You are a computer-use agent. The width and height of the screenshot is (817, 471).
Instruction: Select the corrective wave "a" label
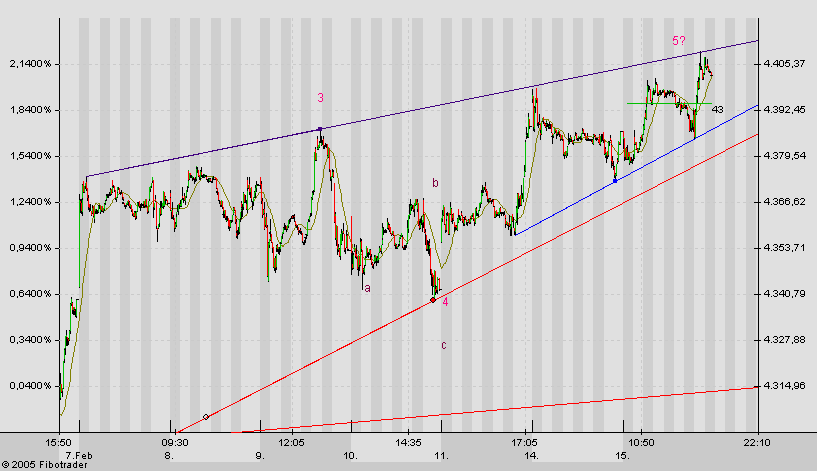coord(367,288)
